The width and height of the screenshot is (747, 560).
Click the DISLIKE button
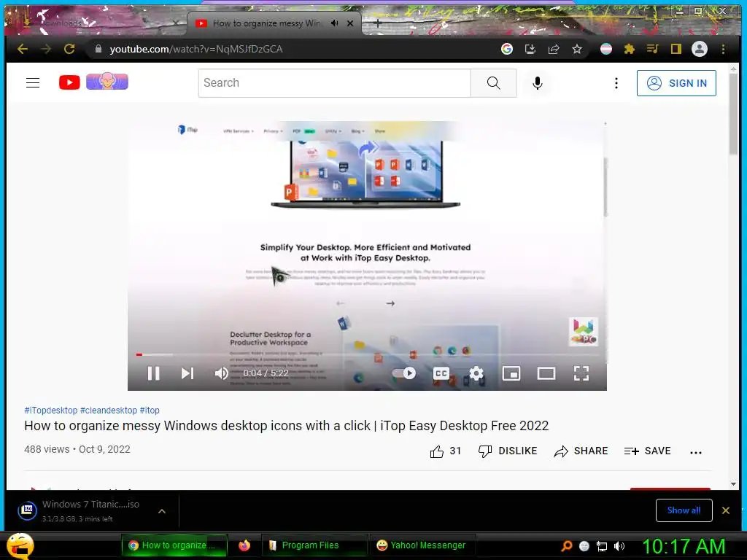pyautogui.click(x=508, y=451)
